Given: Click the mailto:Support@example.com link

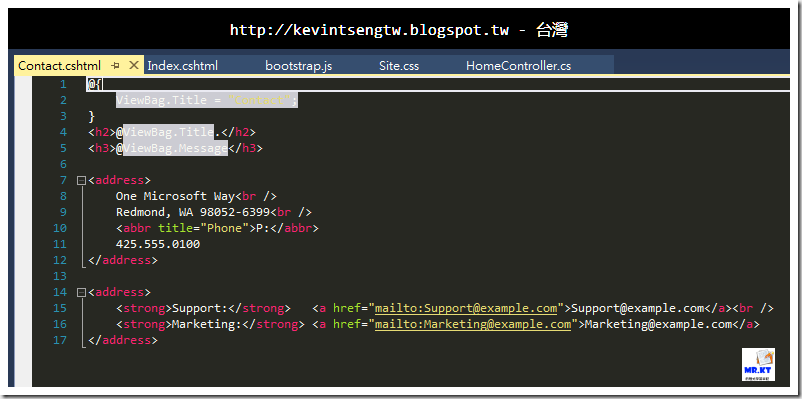Looking at the screenshot, I should [x=466, y=308].
